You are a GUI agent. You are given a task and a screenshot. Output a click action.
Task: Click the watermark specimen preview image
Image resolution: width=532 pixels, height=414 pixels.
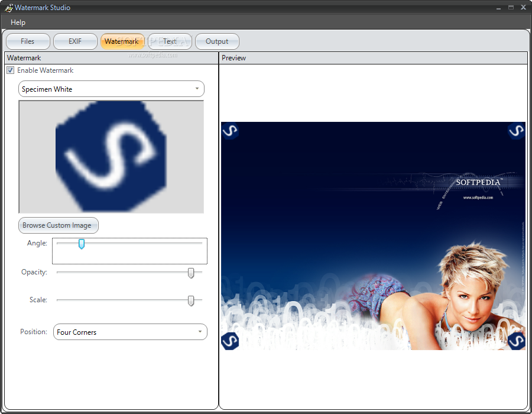(x=111, y=157)
